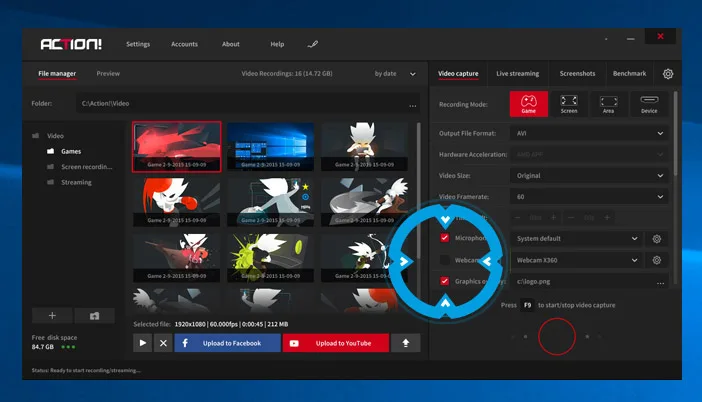Click Video Recordings: 16 (14.72 GB) text
The height and width of the screenshot is (402, 702).
coord(287,73)
